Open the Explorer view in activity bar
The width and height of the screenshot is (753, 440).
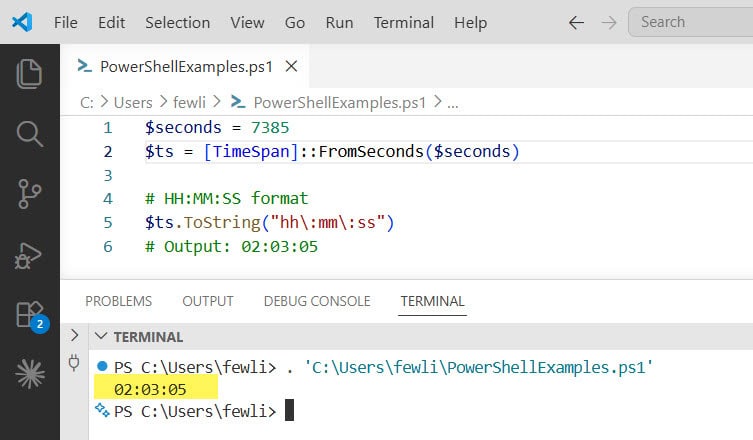29,74
